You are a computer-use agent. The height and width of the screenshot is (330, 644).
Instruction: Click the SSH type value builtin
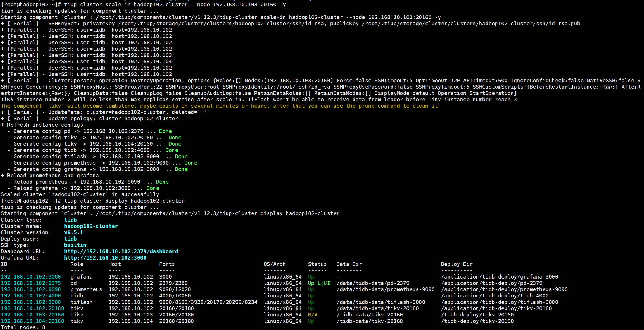tap(75, 245)
